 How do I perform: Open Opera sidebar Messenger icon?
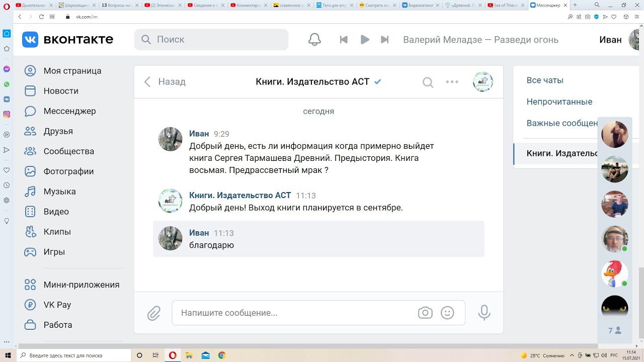7,69
